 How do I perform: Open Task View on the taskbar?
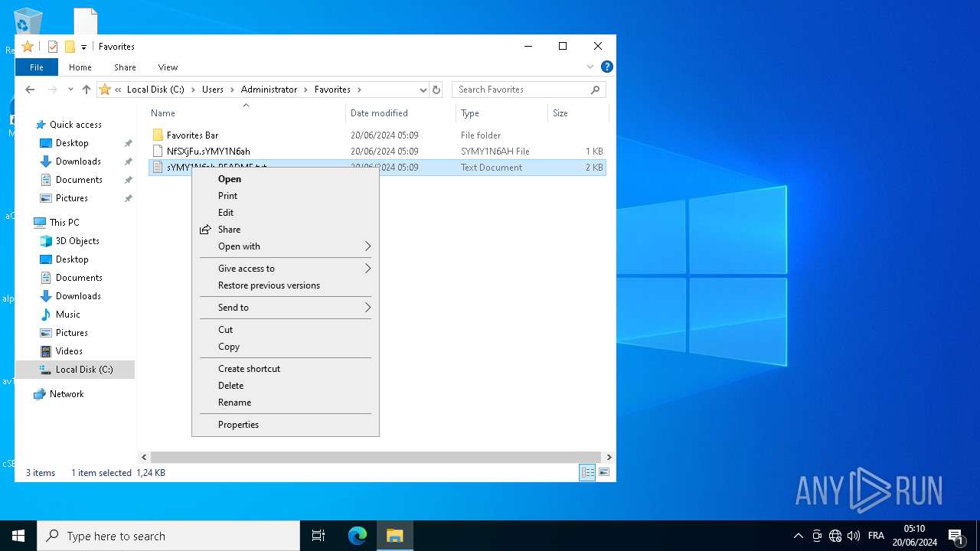(318, 536)
